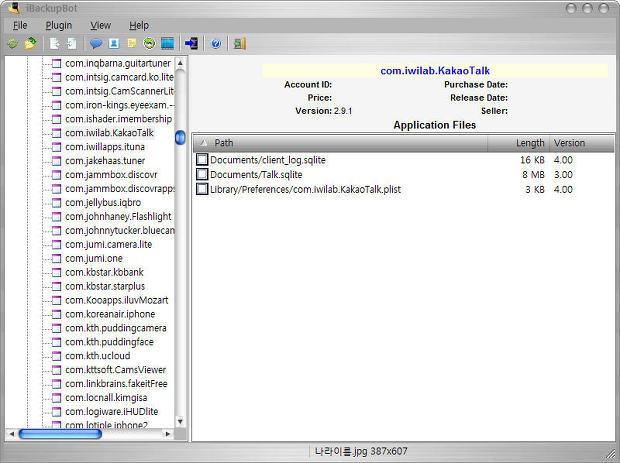
Task: Click the iBackupBot app icon in the title bar
Action: coord(14,8)
